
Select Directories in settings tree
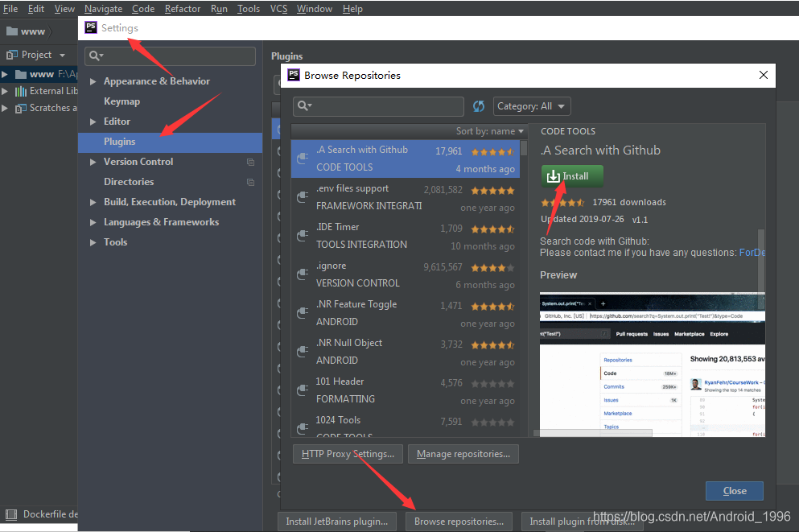(129, 182)
